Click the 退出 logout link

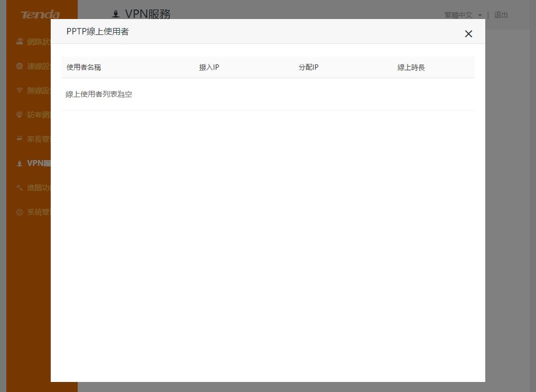pyautogui.click(x=501, y=15)
